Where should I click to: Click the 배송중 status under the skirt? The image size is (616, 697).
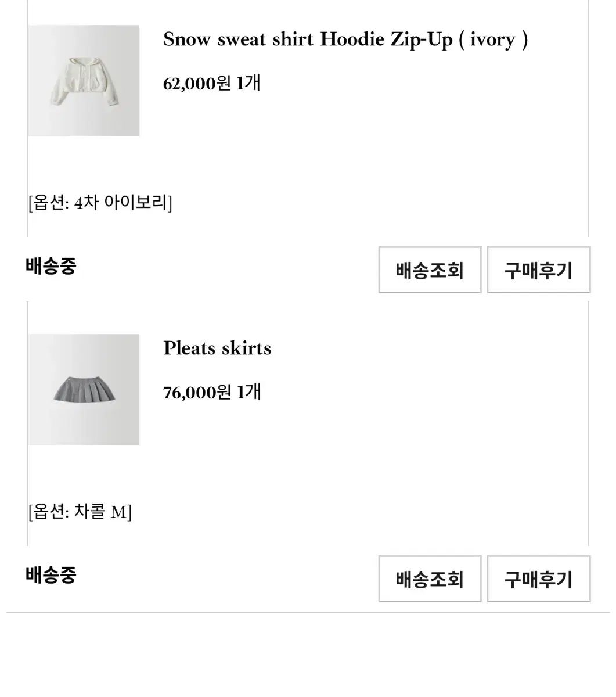tap(51, 576)
